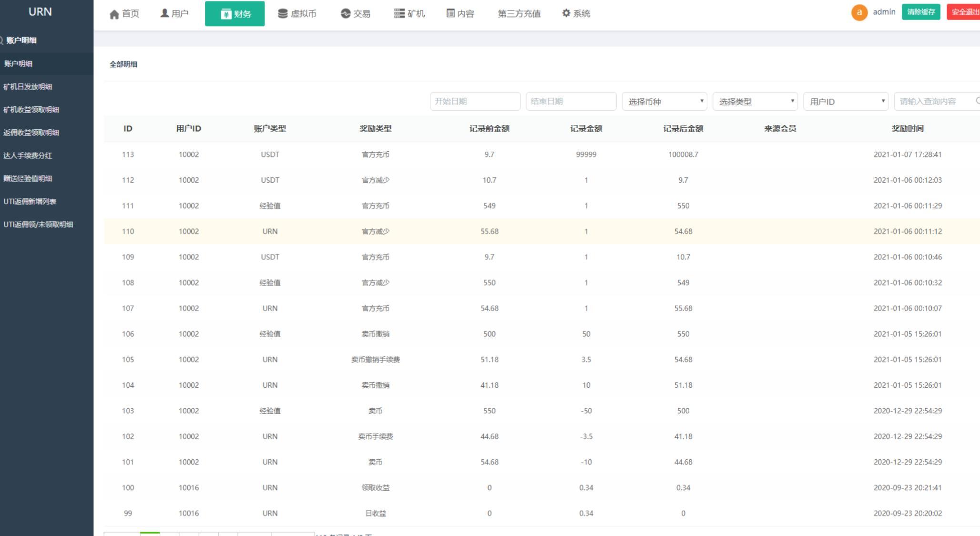Click the search magnifier in the query box
The image size is (980, 536).
click(977, 101)
